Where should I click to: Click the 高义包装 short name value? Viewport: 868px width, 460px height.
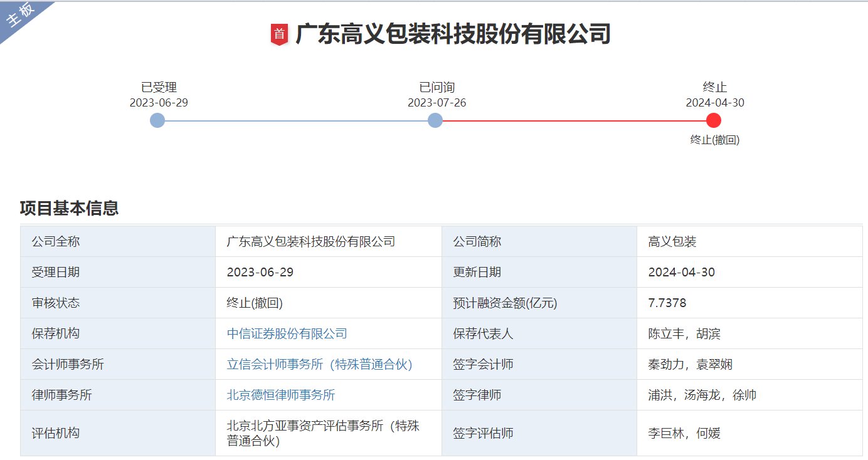[x=672, y=242]
